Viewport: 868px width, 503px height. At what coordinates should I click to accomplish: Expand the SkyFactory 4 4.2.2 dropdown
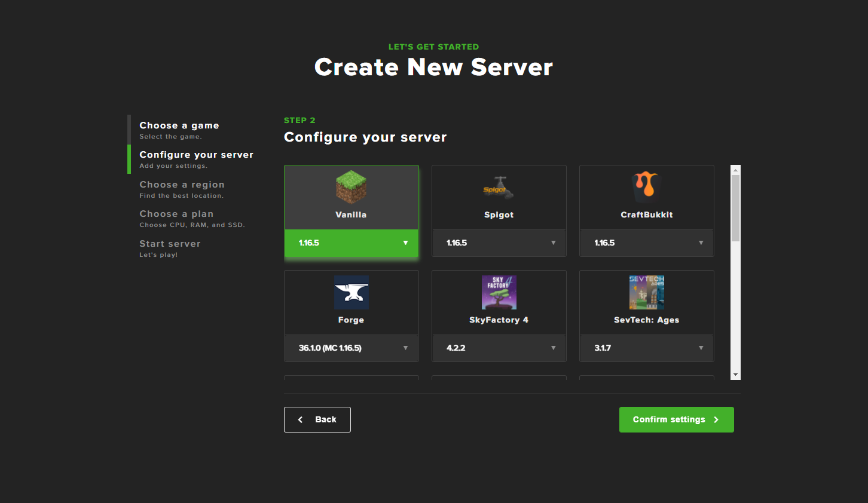click(499, 348)
